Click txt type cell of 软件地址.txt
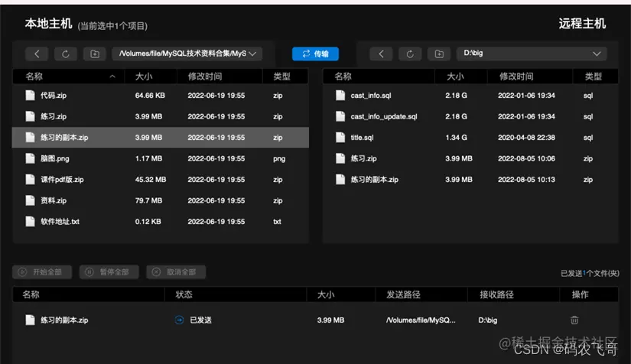Image resolution: width=631 pixels, height=364 pixels. [x=278, y=222]
